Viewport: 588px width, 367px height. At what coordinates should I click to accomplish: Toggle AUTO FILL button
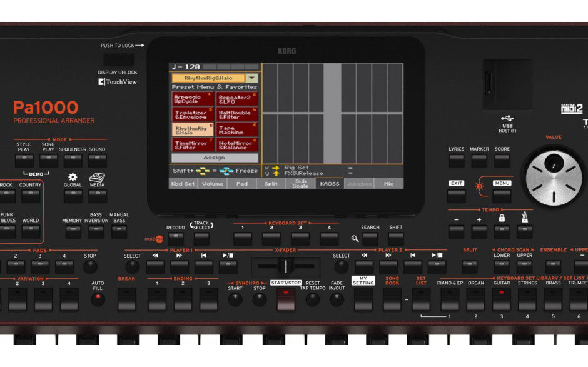click(x=98, y=299)
